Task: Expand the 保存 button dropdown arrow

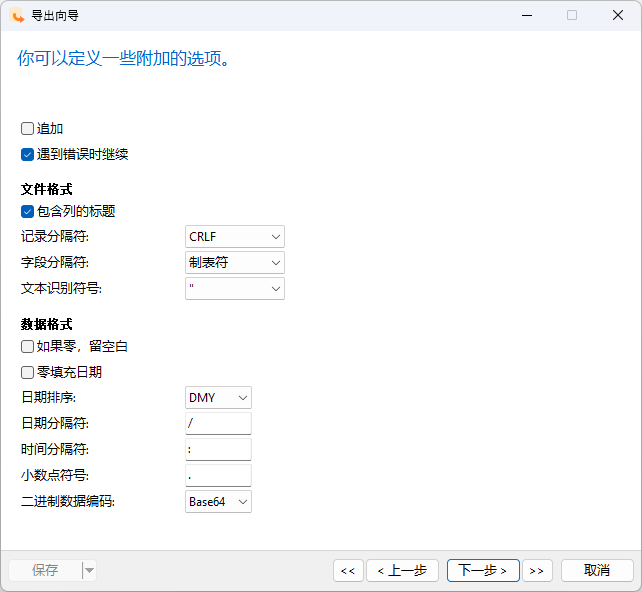Action: pyautogui.click(x=89, y=570)
